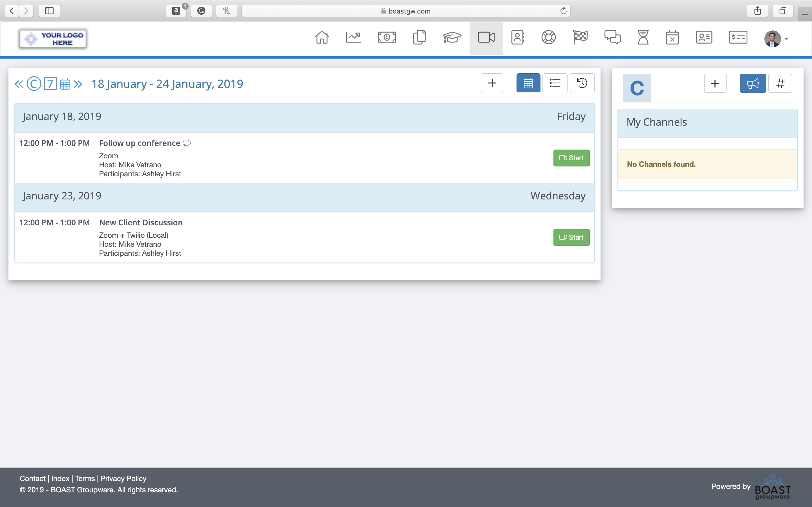Show conference history view
Image resolution: width=812 pixels, height=507 pixels.
point(582,83)
